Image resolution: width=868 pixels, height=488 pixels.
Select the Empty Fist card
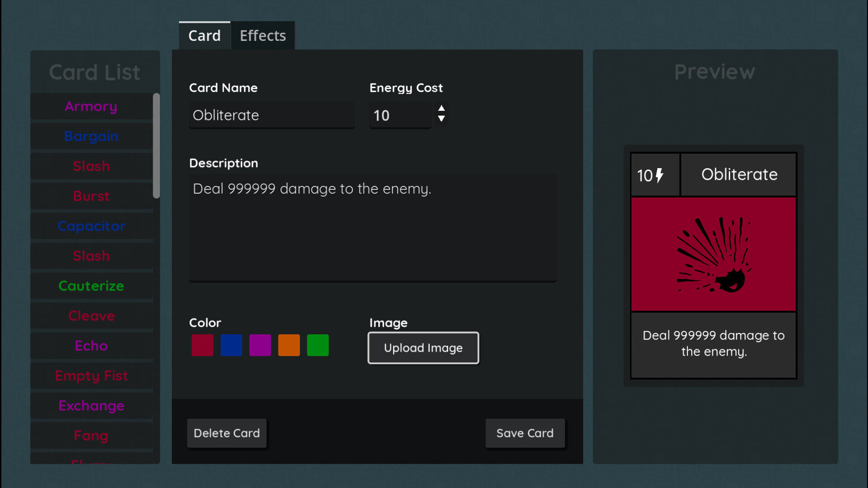point(91,375)
